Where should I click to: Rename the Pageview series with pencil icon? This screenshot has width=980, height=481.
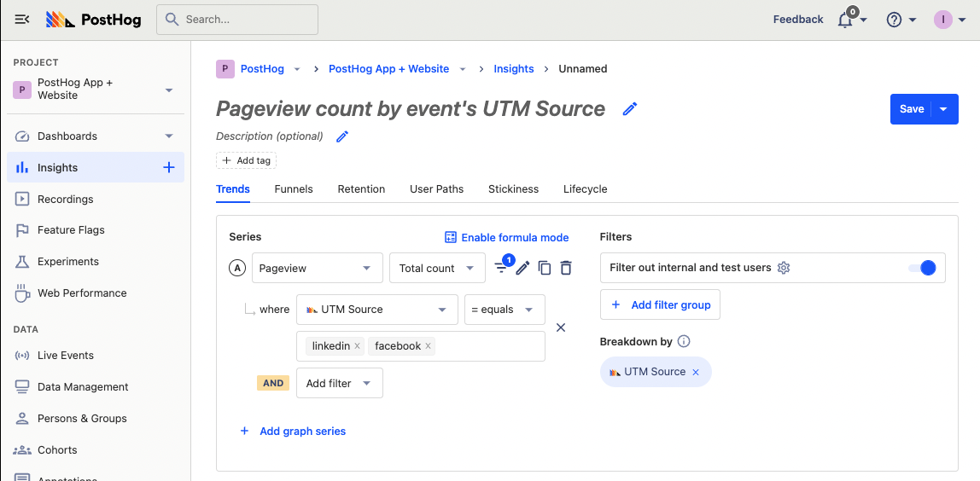coord(523,268)
